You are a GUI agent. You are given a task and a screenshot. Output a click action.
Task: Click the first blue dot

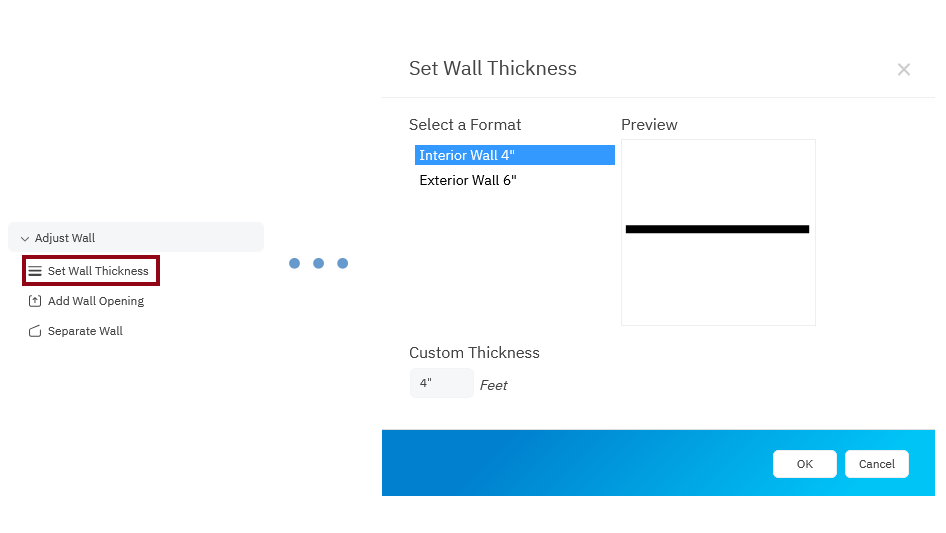tap(294, 263)
